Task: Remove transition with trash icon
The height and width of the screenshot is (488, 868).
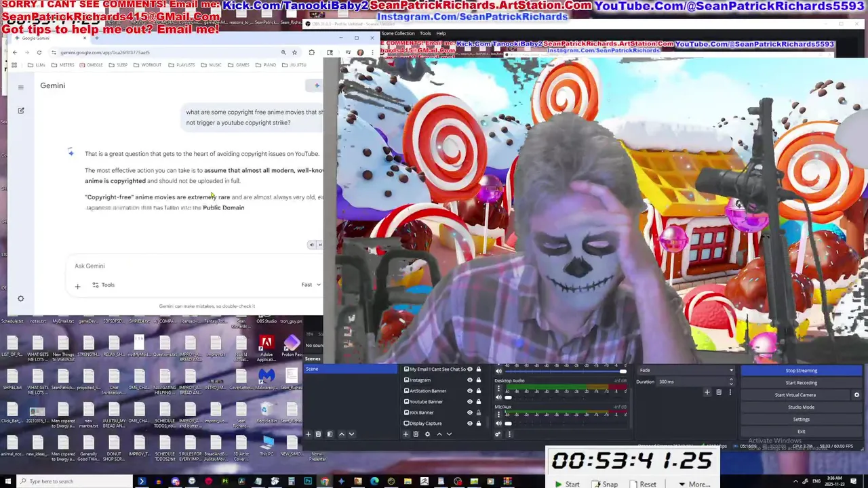Action: pyautogui.click(x=719, y=392)
